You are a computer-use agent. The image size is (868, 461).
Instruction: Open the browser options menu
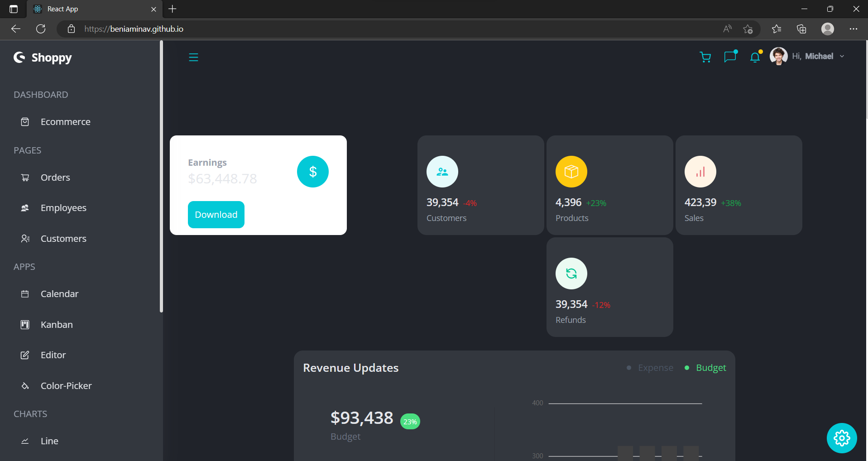tap(854, 29)
